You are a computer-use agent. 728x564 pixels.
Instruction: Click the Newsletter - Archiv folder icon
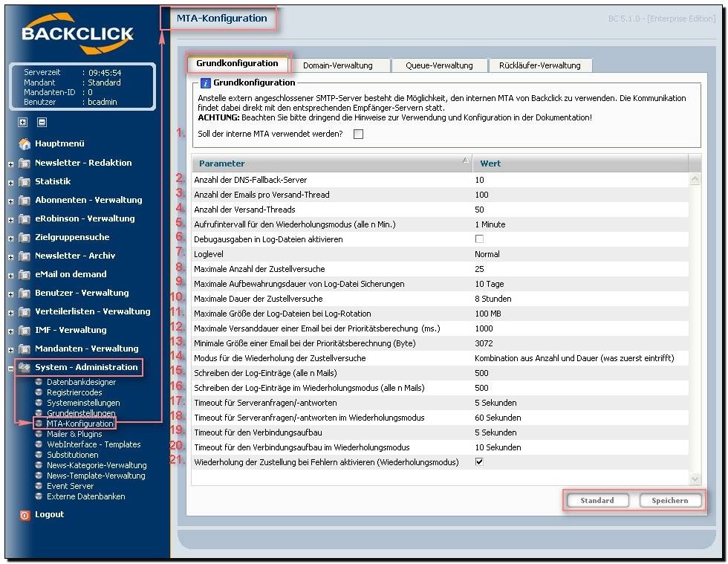coord(24,256)
